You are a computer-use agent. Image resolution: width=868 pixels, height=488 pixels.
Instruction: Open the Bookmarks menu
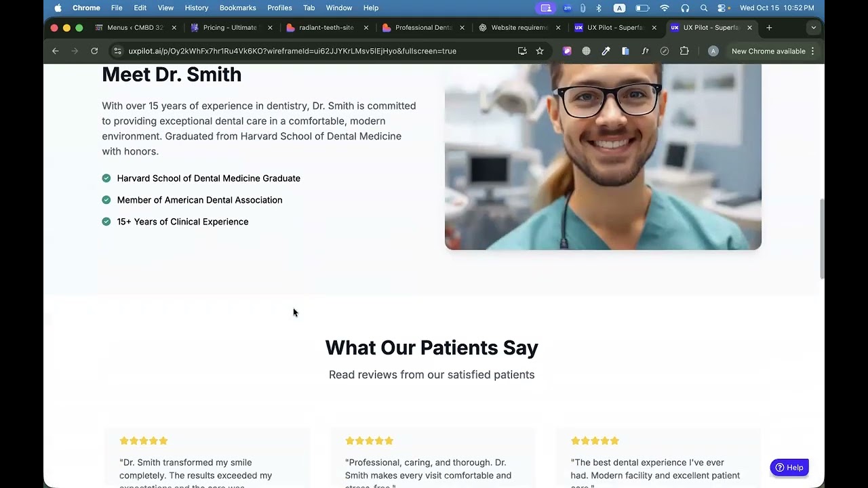pyautogui.click(x=237, y=8)
